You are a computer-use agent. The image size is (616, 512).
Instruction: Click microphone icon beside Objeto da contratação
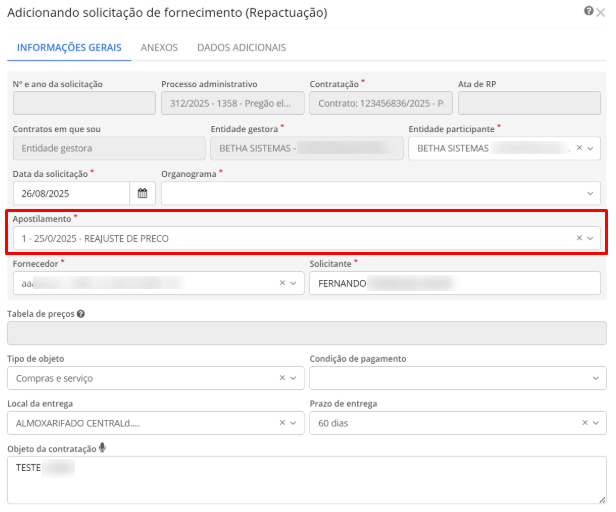[x=103, y=447]
